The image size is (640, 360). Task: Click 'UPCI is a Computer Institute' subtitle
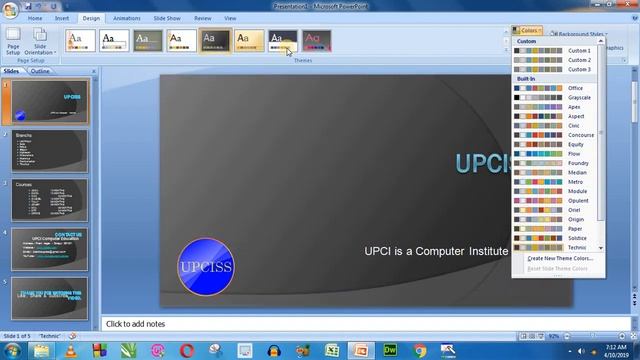click(436, 251)
